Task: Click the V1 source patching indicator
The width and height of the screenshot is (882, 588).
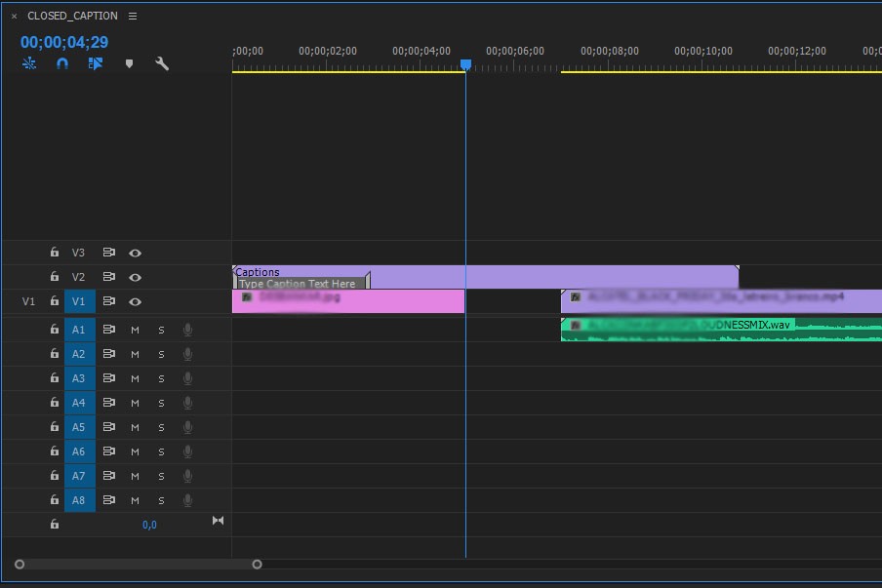Action: [x=28, y=302]
